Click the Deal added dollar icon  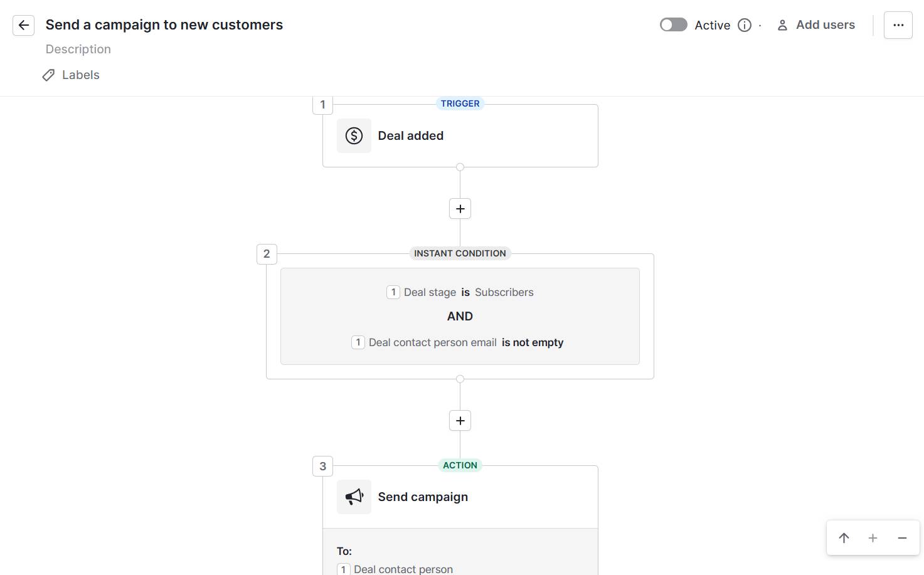pyautogui.click(x=354, y=135)
